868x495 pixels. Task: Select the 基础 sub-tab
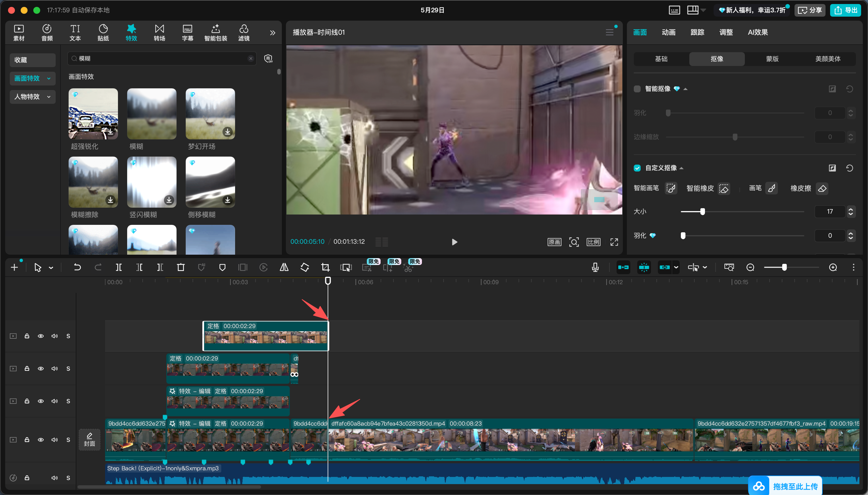coord(661,59)
